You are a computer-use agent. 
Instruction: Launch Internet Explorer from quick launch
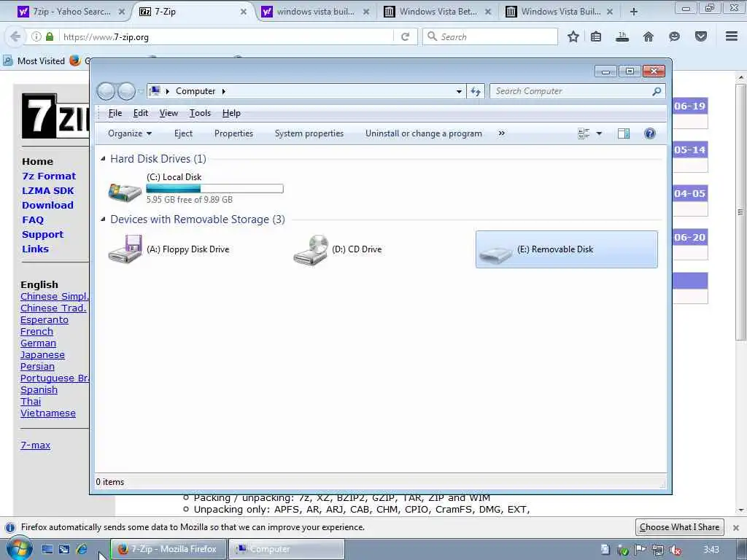pyautogui.click(x=82, y=550)
